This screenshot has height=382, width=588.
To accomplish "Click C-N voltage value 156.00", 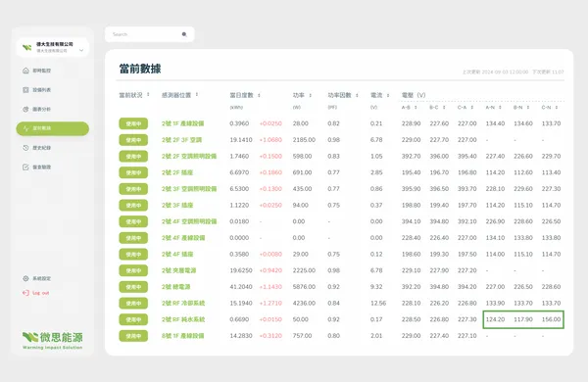I will point(551,319).
